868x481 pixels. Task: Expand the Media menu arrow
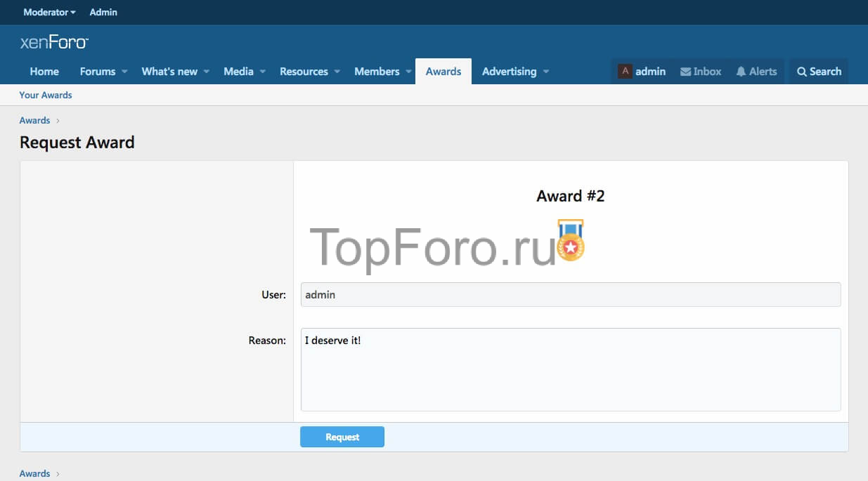[x=263, y=72]
